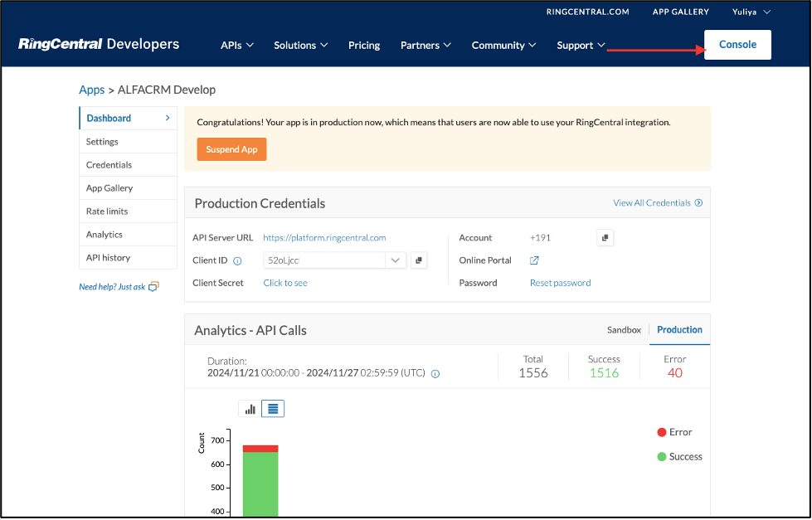The height and width of the screenshot is (520, 812).
Task: Open the Pricing page
Action: [x=364, y=45]
